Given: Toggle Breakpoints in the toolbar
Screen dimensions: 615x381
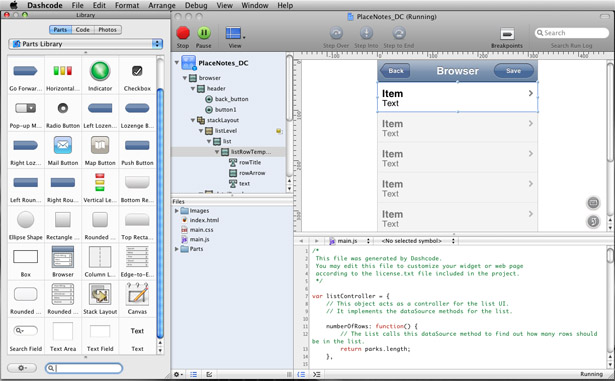Looking at the screenshot, I should click(507, 34).
